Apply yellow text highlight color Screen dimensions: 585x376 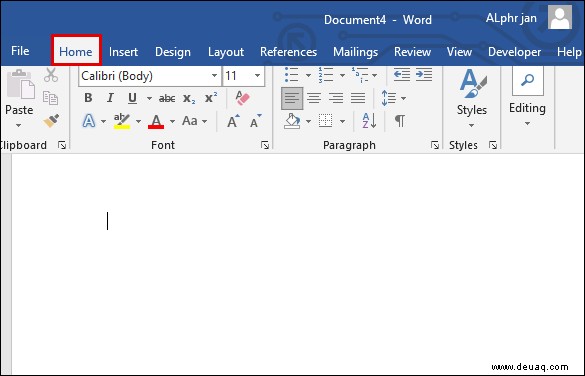coord(122,121)
